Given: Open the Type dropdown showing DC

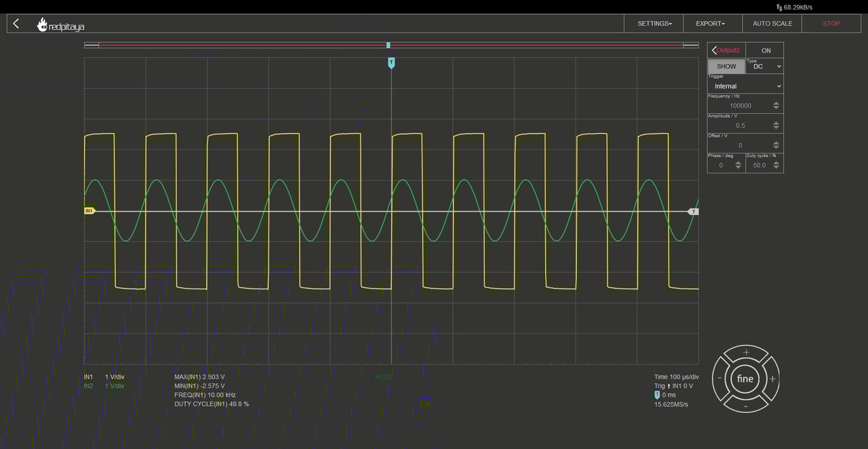Looking at the screenshot, I should pos(764,66).
